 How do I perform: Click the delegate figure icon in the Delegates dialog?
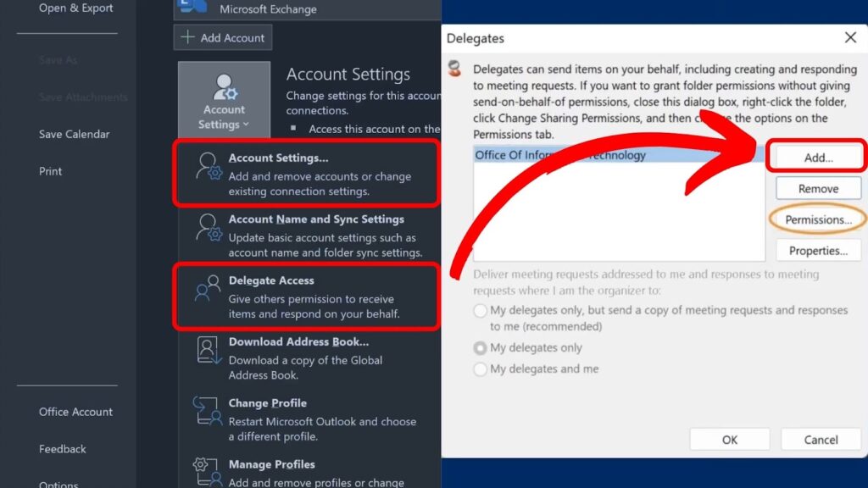pyautogui.click(x=455, y=69)
